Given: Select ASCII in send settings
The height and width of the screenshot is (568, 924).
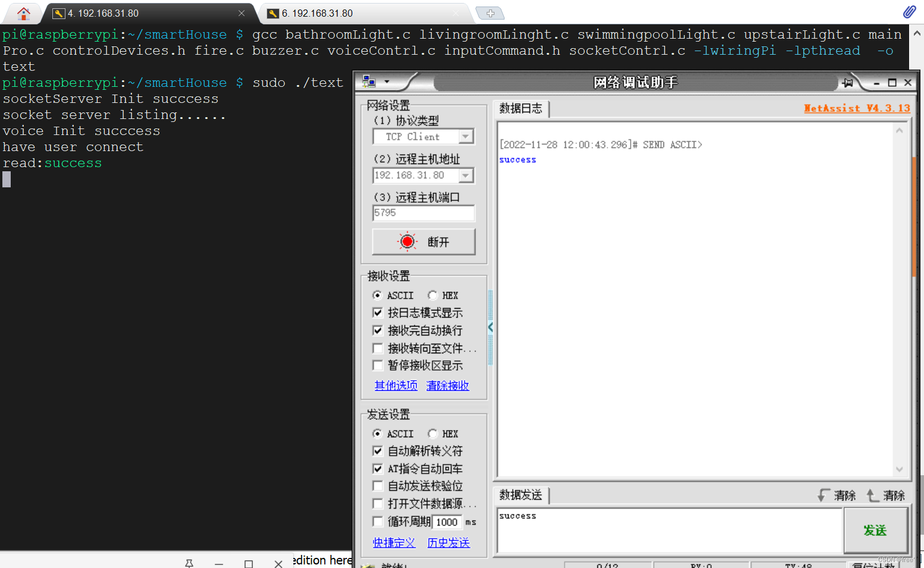Looking at the screenshot, I should tap(393, 434).
